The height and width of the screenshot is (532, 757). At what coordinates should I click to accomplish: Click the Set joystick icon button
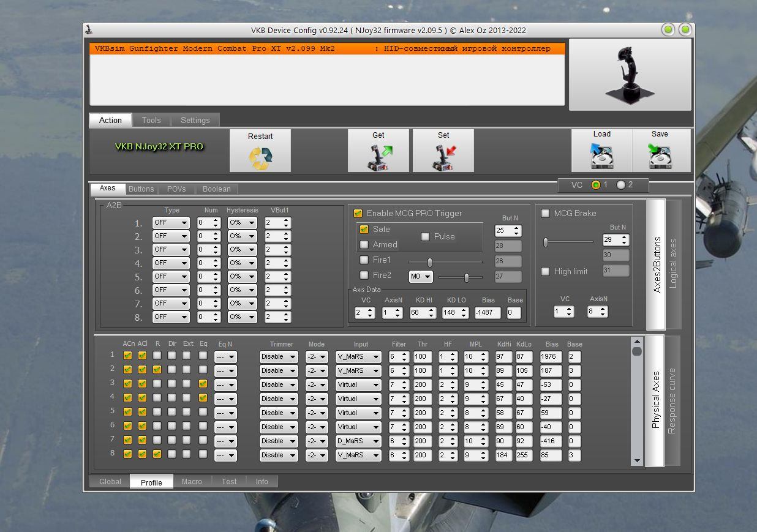point(443,151)
